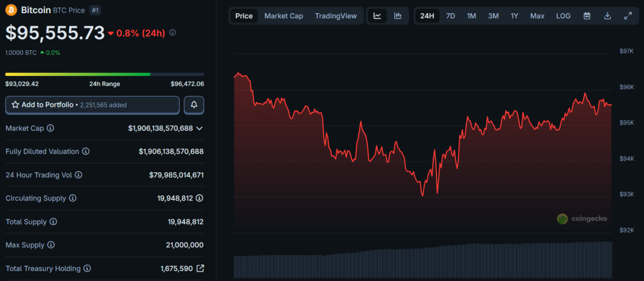644x281 pixels.
Task: Open the calendar date range picker
Action: coord(587,16)
